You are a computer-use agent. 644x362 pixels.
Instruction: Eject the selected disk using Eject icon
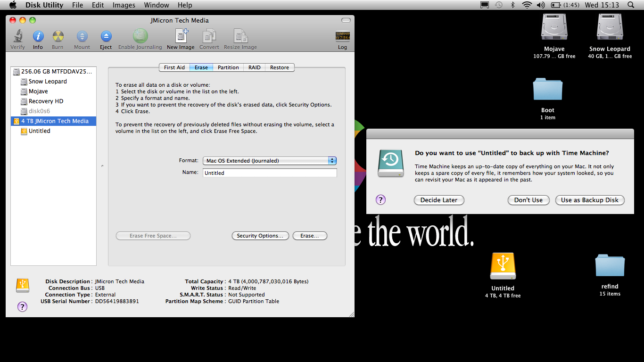[106, 40]
